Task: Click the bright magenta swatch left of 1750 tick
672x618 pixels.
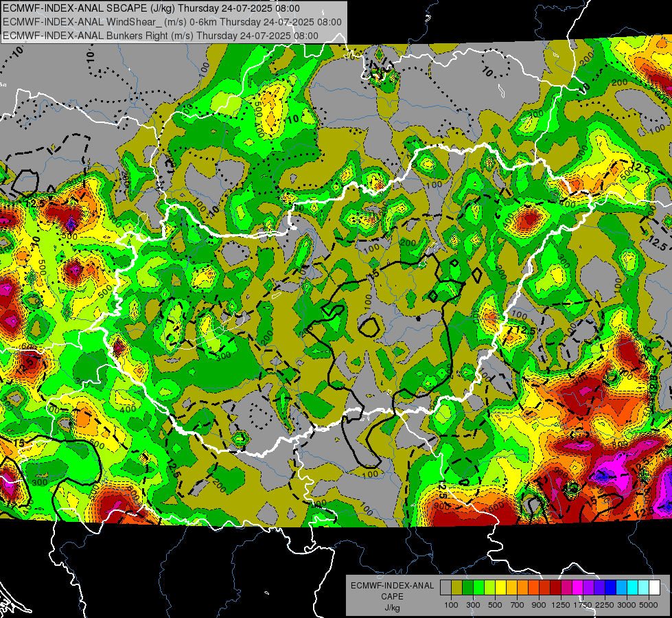Action: point(578,588)
